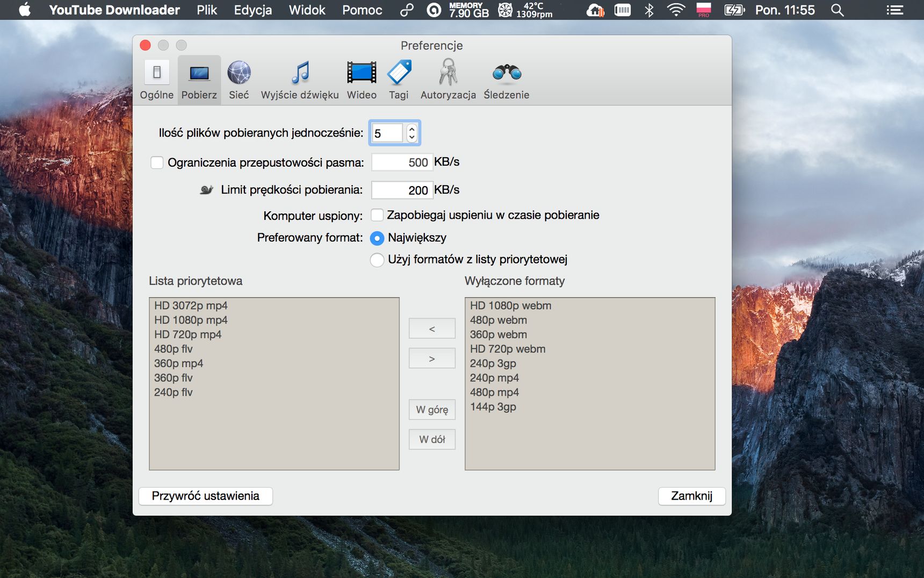This screenshot has width=924, height=578.
Task: Select HD 720p webm in disabled formats
Action: click(590, 349)
